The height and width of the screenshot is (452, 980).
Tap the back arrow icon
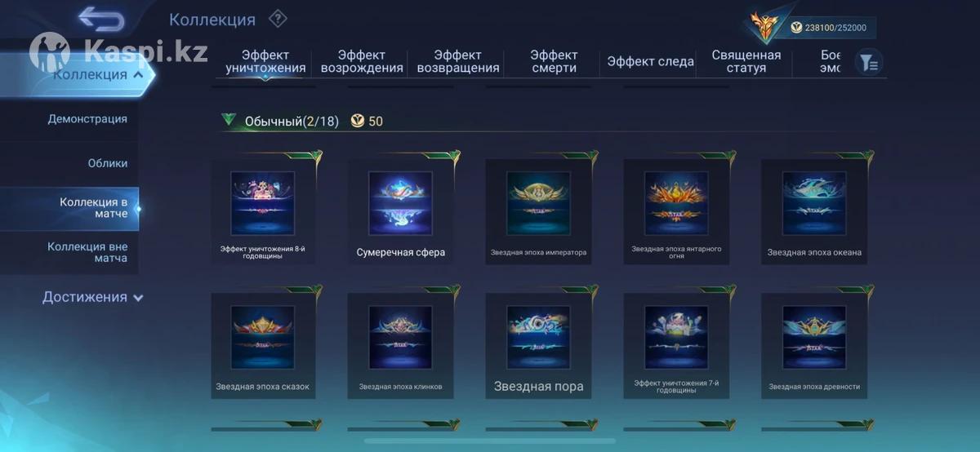click(101, 20)
